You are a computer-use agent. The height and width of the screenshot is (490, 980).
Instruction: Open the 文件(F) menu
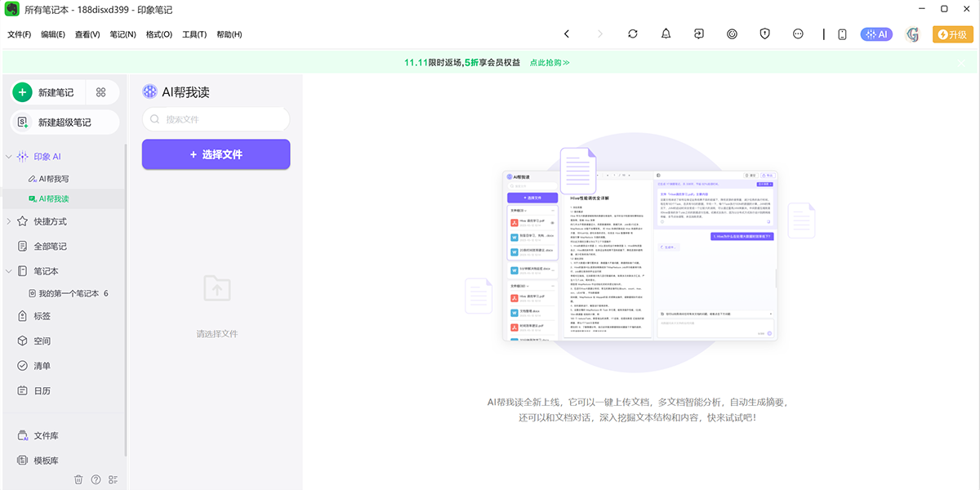point(19,34)
